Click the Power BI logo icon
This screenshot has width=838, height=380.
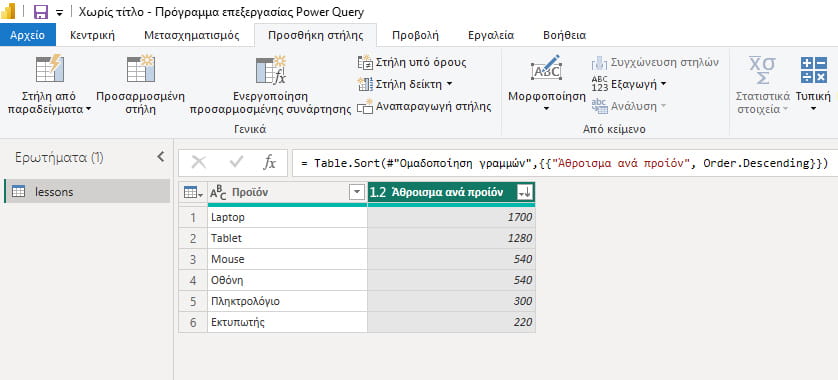click(8, 11)
